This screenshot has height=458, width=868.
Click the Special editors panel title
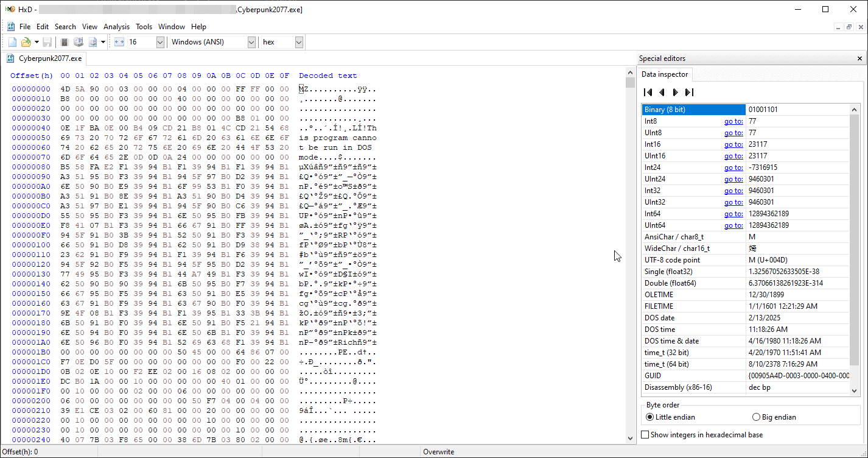point(662,58)
